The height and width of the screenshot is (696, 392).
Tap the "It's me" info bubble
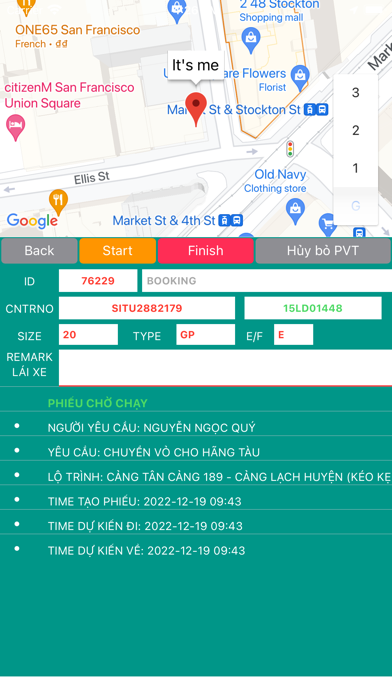[x=195, y=65]
